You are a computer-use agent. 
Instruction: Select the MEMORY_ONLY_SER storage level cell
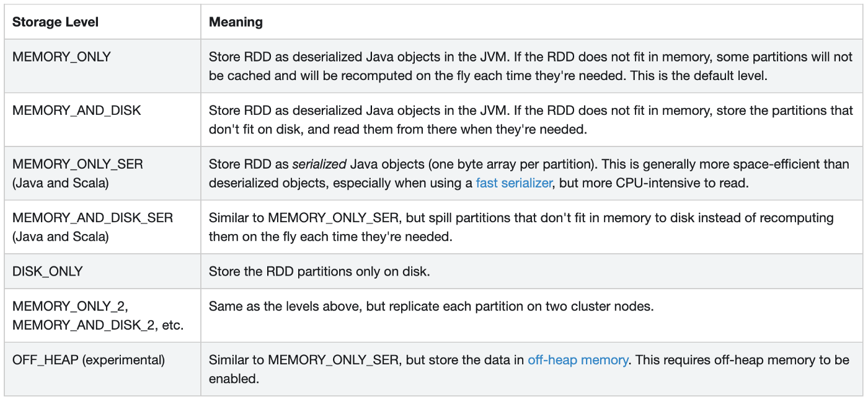102,173
